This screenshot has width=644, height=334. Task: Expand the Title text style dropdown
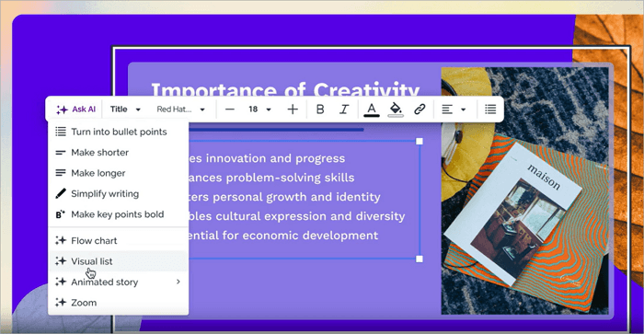pos(125,109)
